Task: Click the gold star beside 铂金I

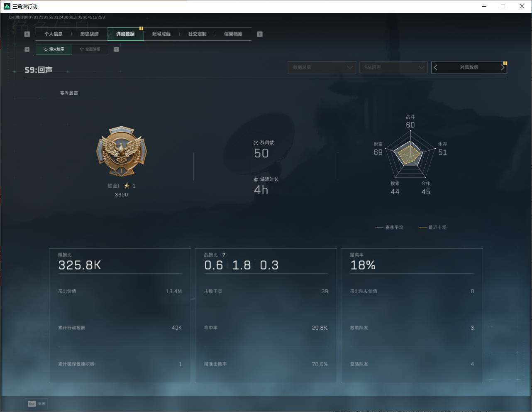Action: [x=127, y=186]
